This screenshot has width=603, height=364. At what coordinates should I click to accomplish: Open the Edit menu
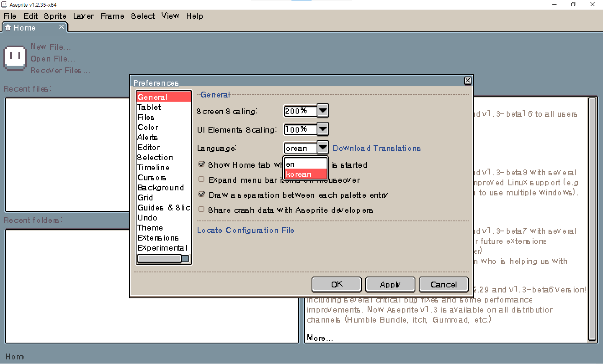coord(31,16)
